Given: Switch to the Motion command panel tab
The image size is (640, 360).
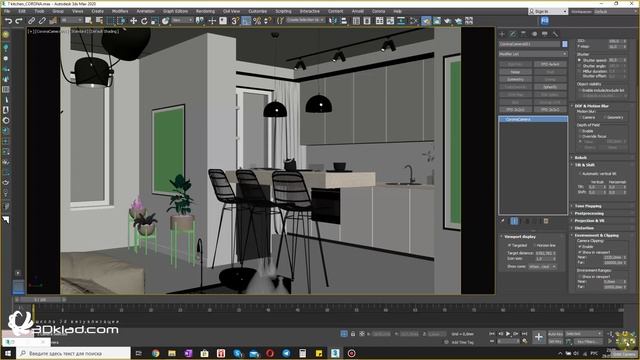Looking at the screenshot, I should [534, 34].
